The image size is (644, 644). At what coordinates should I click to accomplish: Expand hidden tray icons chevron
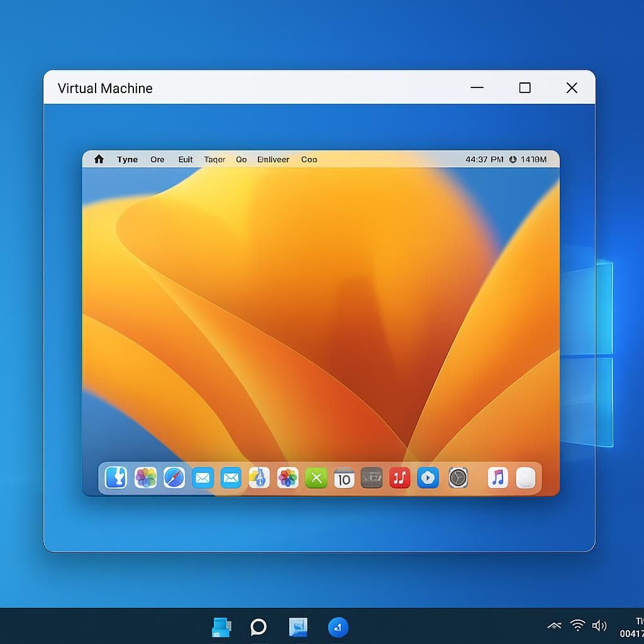coord(554,625)
